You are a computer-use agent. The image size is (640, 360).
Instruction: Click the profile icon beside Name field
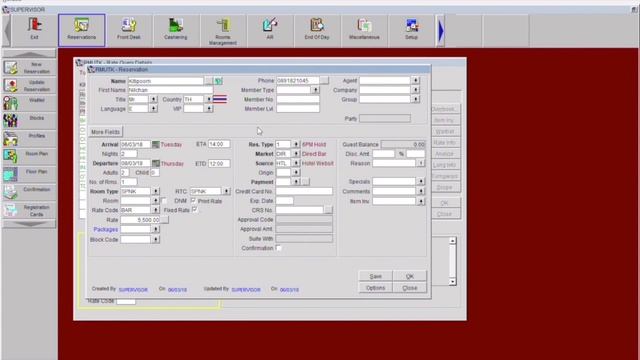point(219,81)
